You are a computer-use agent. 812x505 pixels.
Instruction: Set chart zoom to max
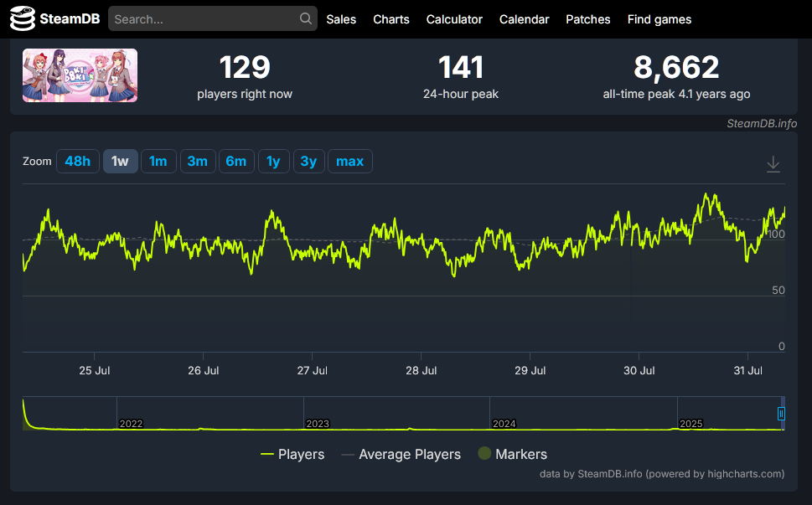pos(350,162)
